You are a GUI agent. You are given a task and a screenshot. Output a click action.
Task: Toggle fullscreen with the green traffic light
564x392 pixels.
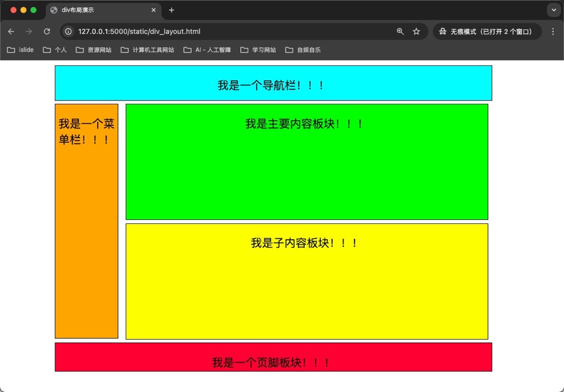click(x=32, y=10)
